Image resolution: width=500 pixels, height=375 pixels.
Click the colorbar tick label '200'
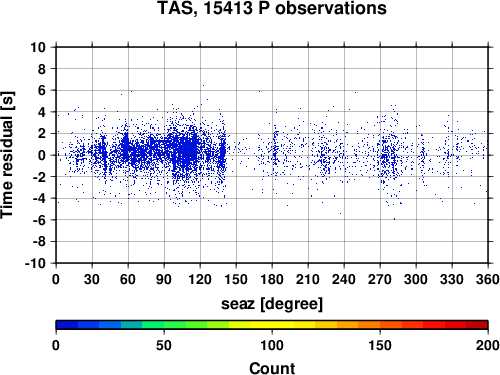488,345
